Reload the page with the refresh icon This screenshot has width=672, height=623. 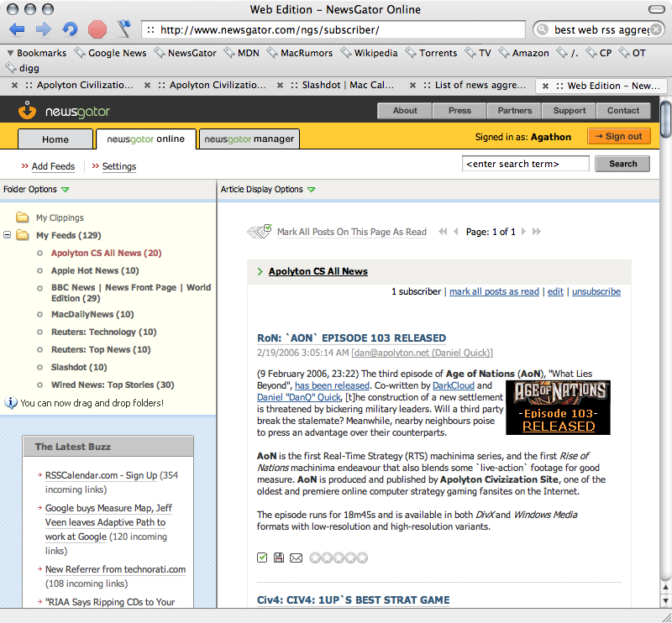click(70, 29)
